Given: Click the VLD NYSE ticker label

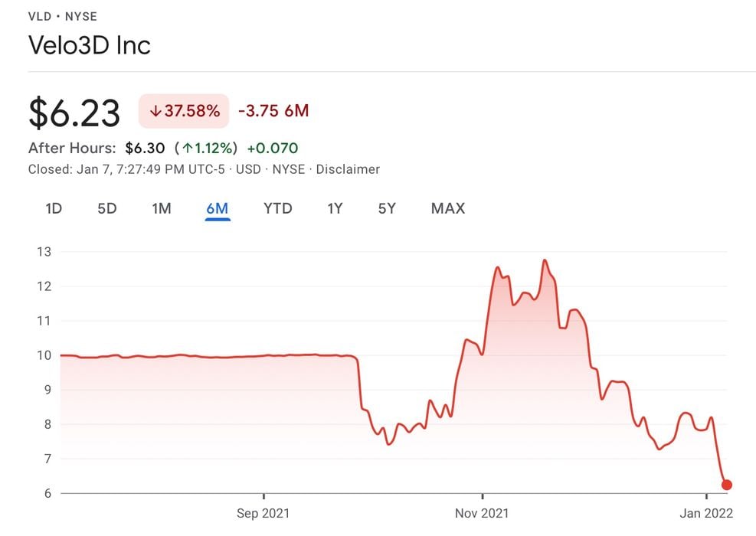Looking at the screenshot, I should (63, 16).
